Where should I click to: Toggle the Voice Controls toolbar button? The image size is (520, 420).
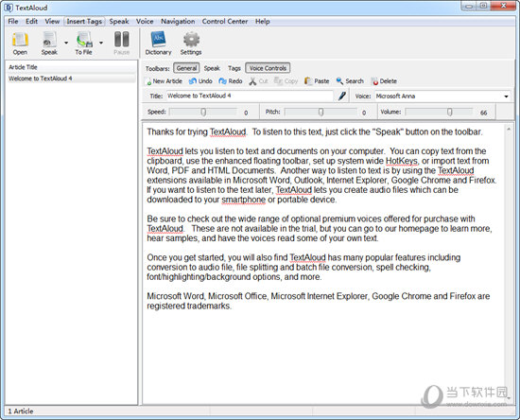pos(268,68)
